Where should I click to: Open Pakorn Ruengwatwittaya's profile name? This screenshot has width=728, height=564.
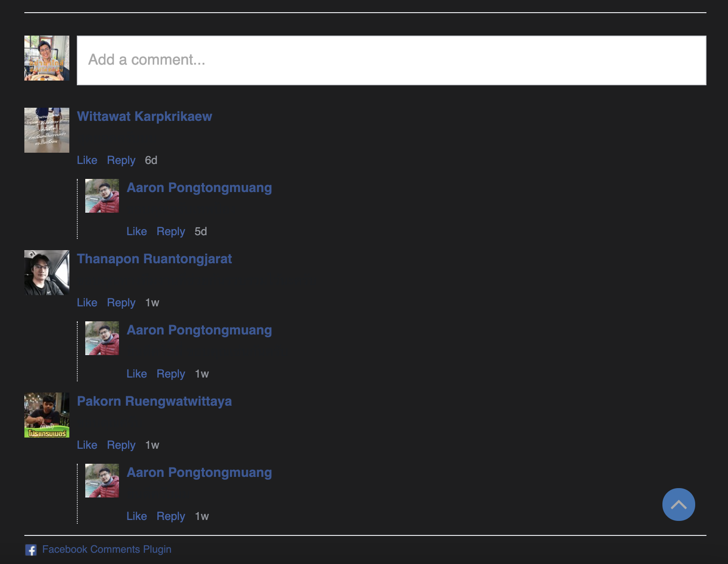[154, 401]
